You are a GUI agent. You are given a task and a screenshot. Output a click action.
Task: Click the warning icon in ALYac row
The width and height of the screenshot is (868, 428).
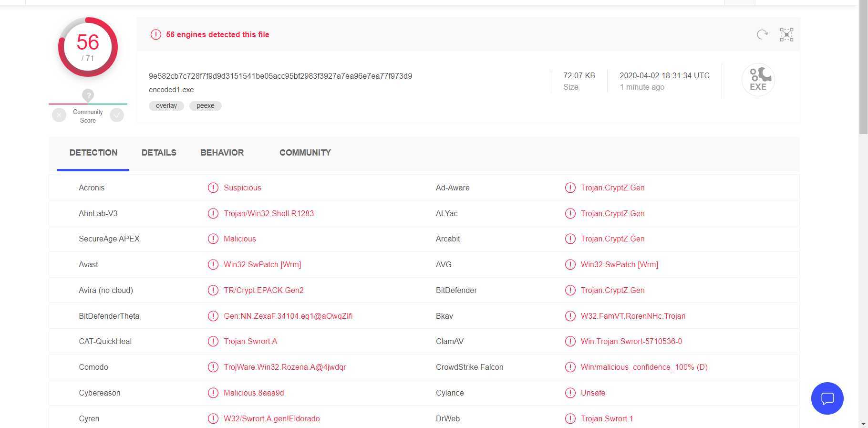click(x=570, y=213)
